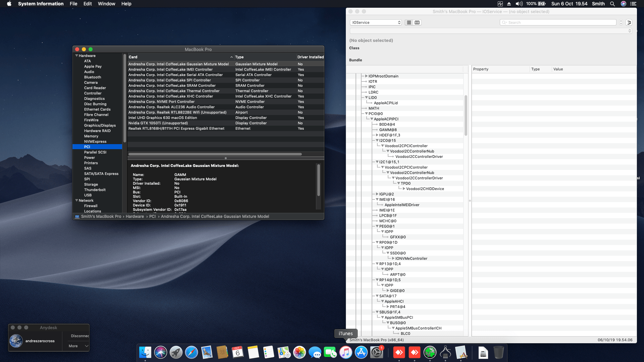Click the Disconnect button in AnyDesk
644x362 pixels.
click(79, 336)
